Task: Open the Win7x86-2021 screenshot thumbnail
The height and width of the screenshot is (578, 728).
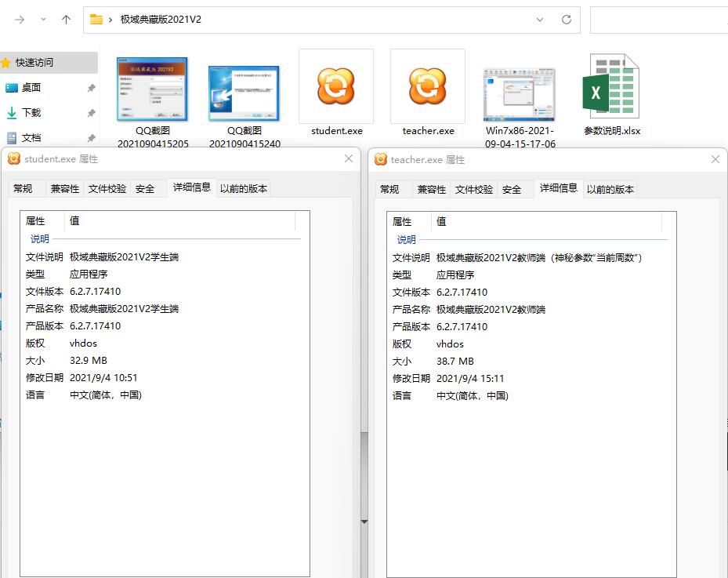Action: click(520, 86)
